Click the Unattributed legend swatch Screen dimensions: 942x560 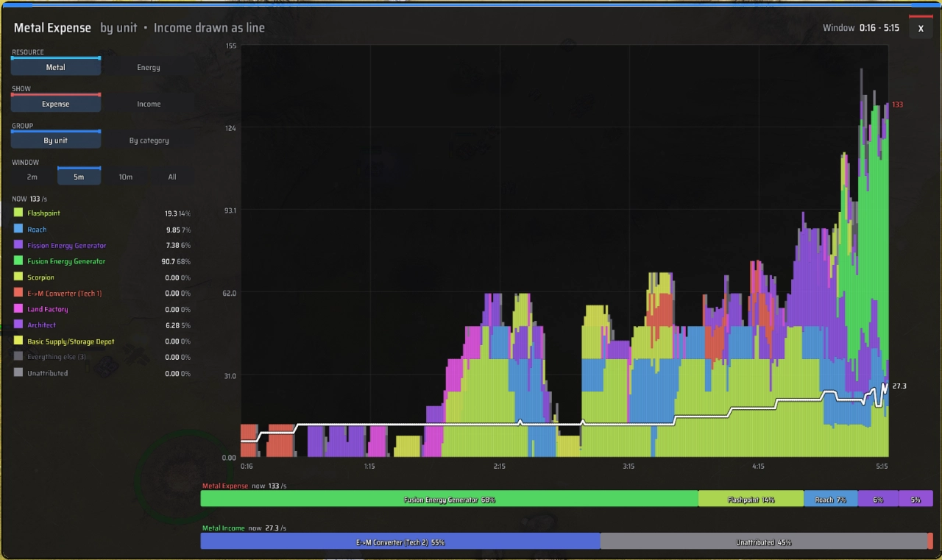point(18,373)
